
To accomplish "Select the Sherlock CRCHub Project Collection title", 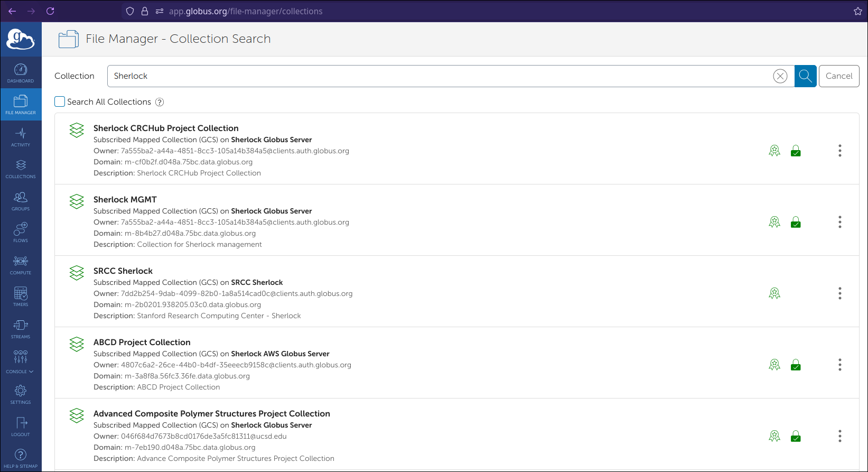I will point(166,128).
